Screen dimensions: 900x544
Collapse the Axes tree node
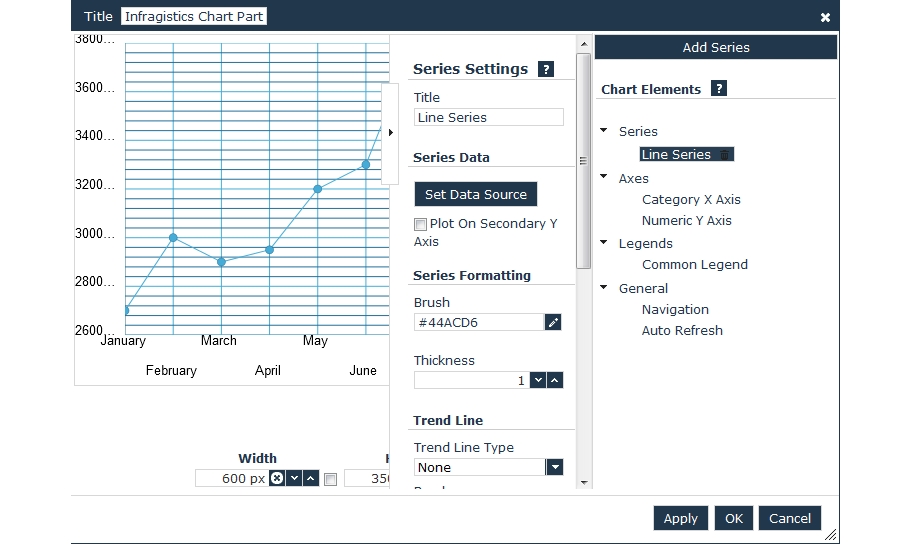click(x=604, y=177)
